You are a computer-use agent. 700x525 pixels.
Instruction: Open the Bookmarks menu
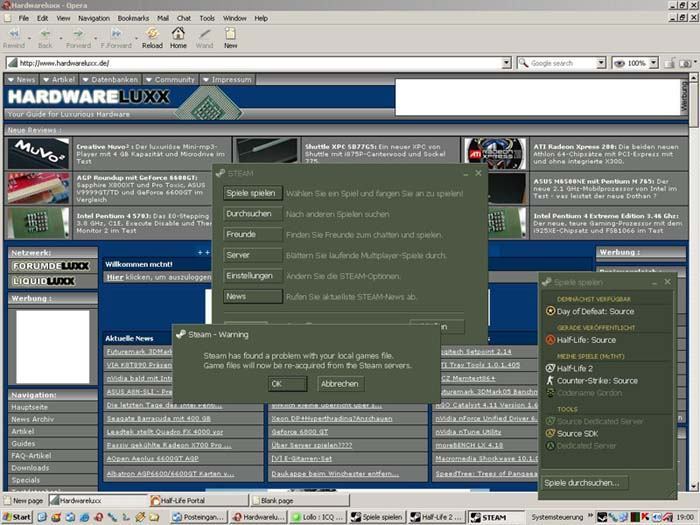coord(133,18)
